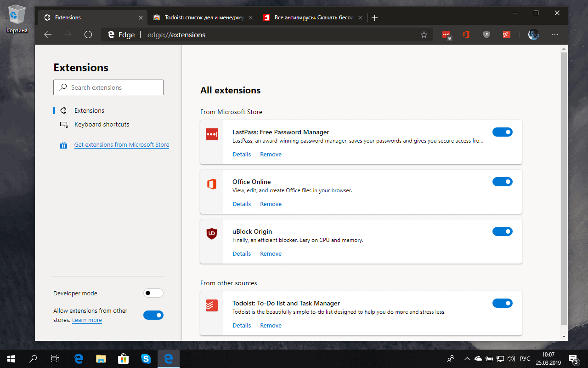The image size is (588, 368).
Task: Disable the LastPass extension toggle
Action: pyautogui.click(x=502, y=132)
